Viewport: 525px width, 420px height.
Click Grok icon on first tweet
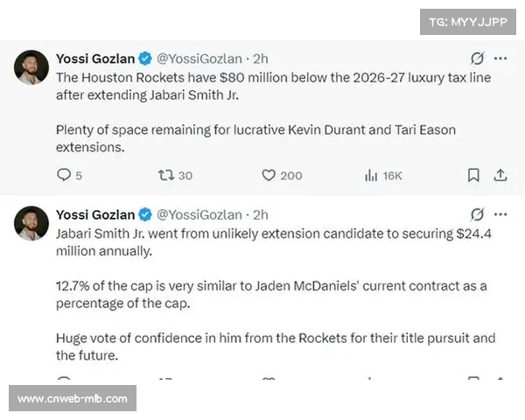click(x=477, y=59)
